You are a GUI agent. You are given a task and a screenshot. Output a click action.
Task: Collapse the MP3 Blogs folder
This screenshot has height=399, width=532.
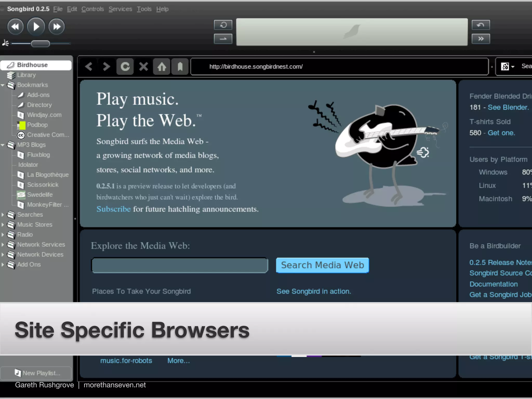pos(3,145)
